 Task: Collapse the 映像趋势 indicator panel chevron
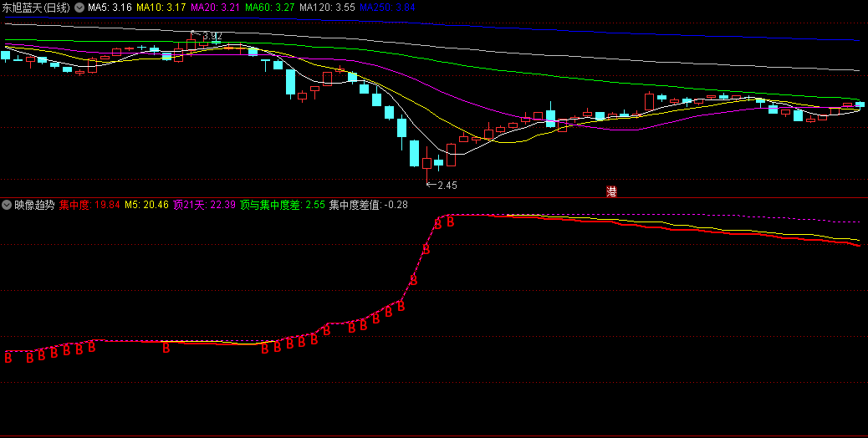(7, 205)
